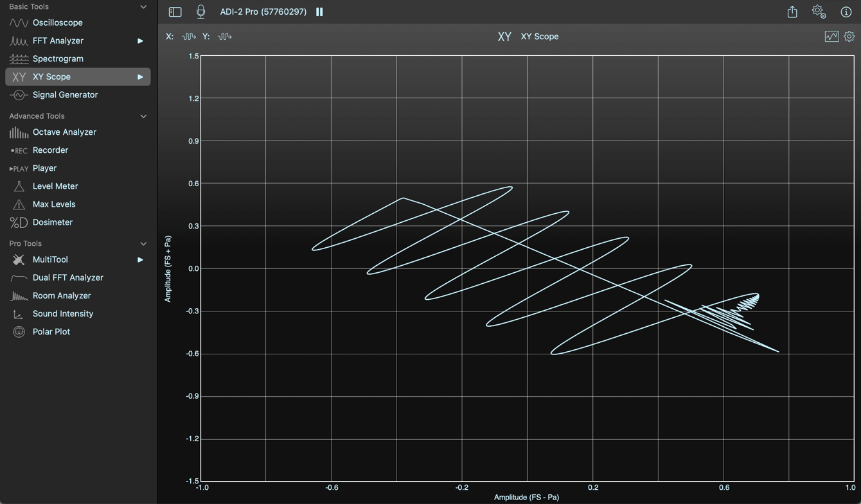Image resolution: width=861 pixels, height=504 pixels.
Task: Click the Dosimeter %D icon
Action: pos(19,222)
